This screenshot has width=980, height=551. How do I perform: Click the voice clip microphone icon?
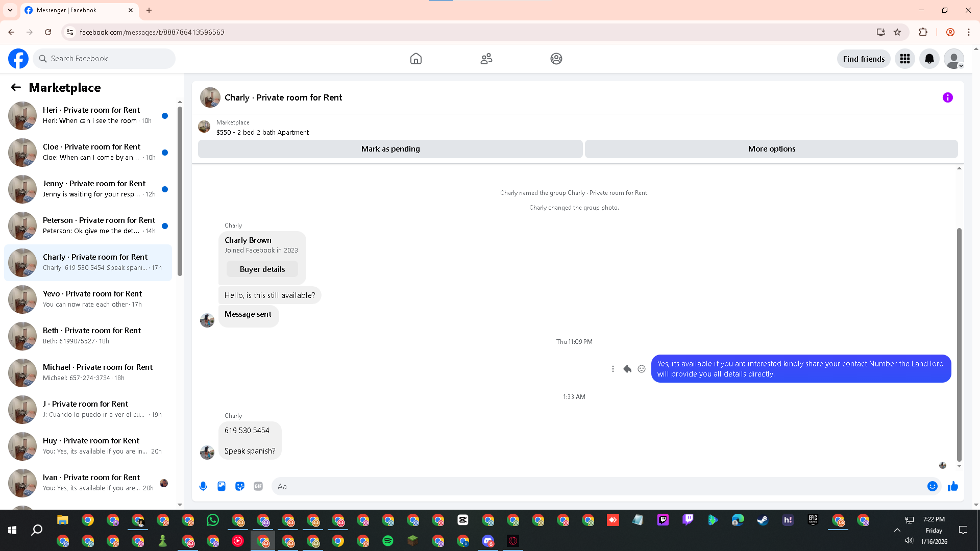203,486
